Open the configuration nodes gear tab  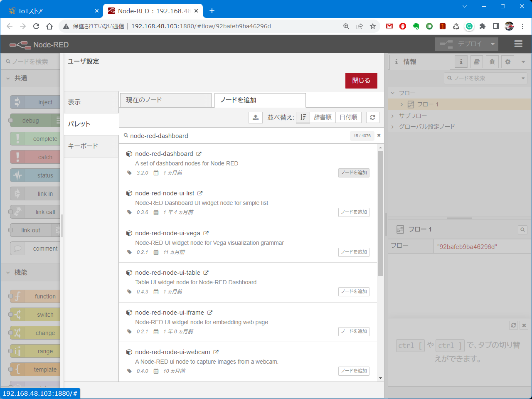[507, 62]
